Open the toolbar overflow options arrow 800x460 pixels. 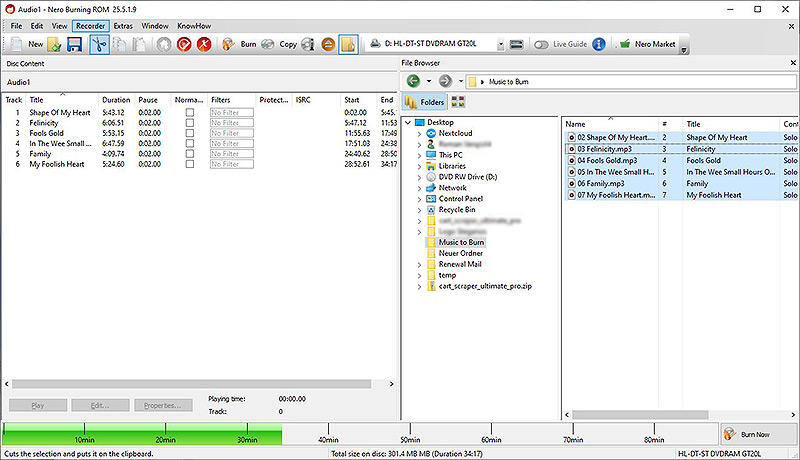pyautogui.click(x=684, y=50)
